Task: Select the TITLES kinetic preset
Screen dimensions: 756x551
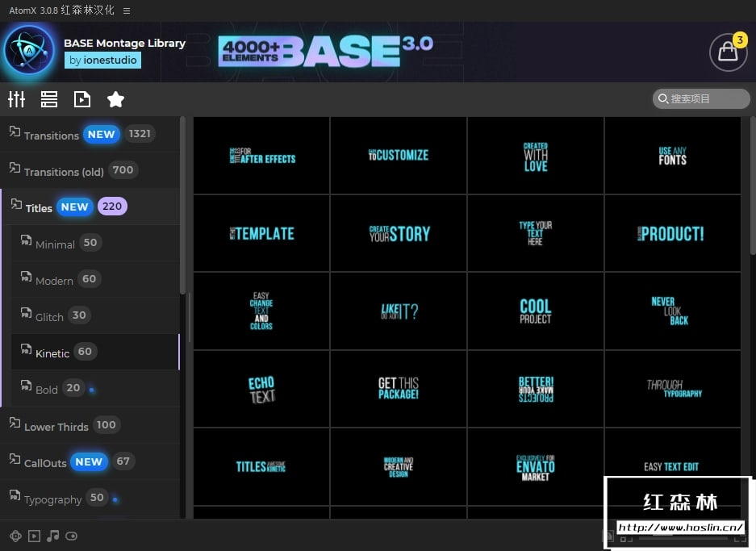Action: pos(261,466)
